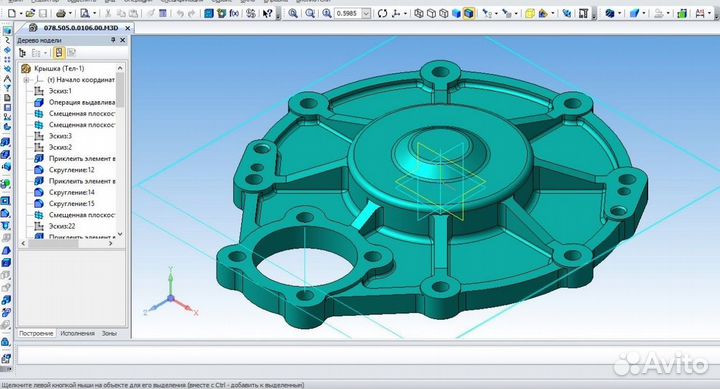720x389 pixels.
Task: Open the fx equations icon
Action: (x=234, y=13)
